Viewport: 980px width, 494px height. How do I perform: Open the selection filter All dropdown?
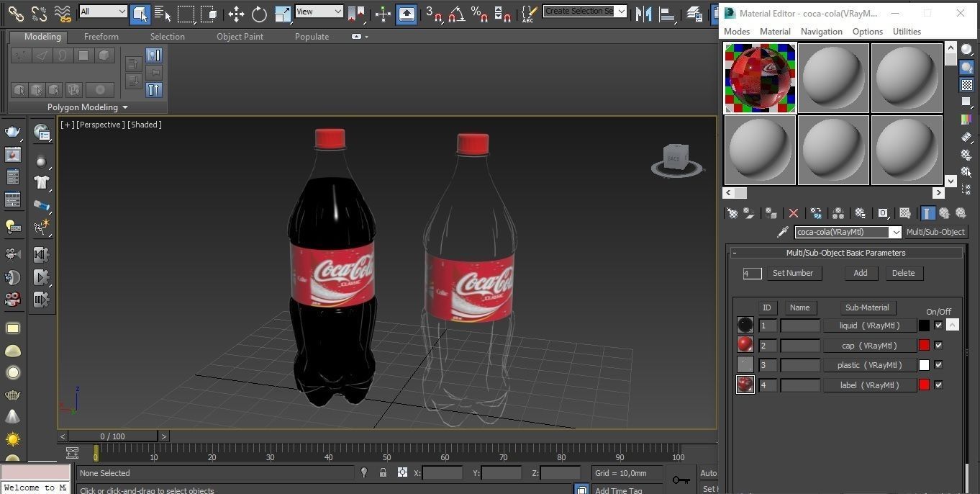[x=121, y=12]
